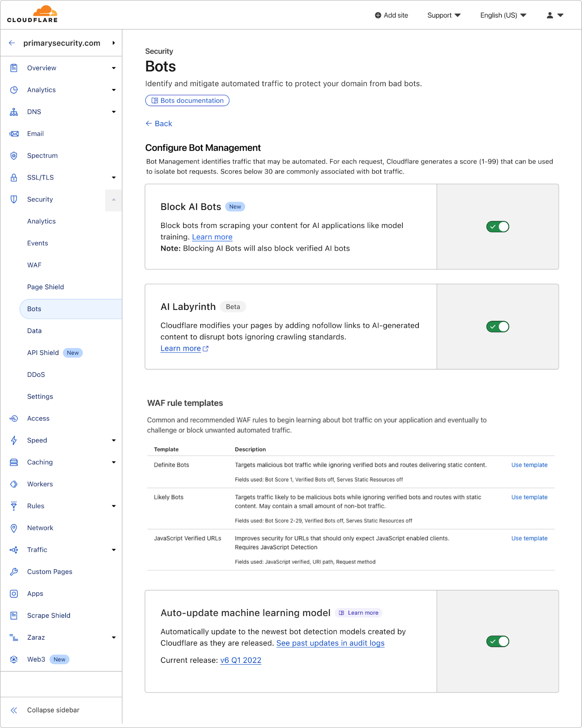This screenshot has width=582, height=728.
Task: Open the user account profile menu
Action: tap(555, 15)
